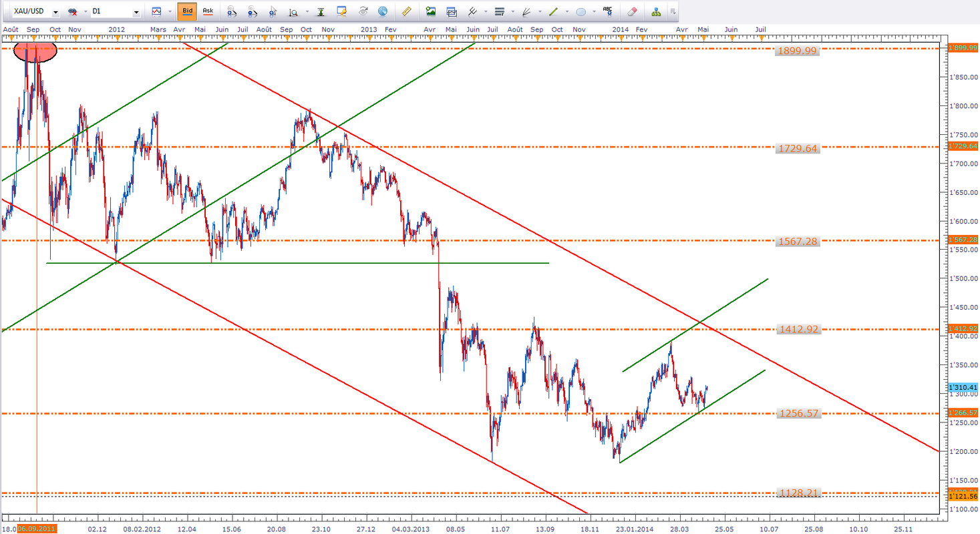Click the chart template picture icon

[452, 11]
